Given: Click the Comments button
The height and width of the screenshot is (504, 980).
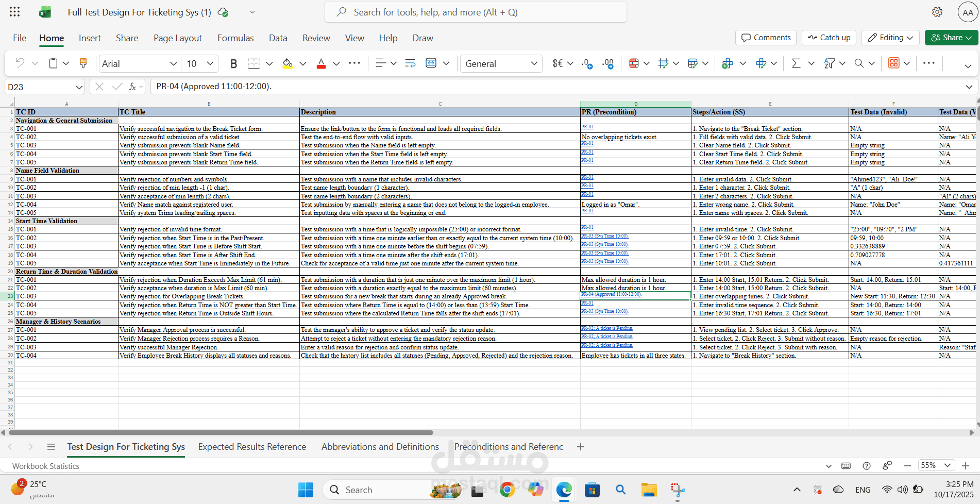Looking at the screenshot, I should [x=766, y=38].
